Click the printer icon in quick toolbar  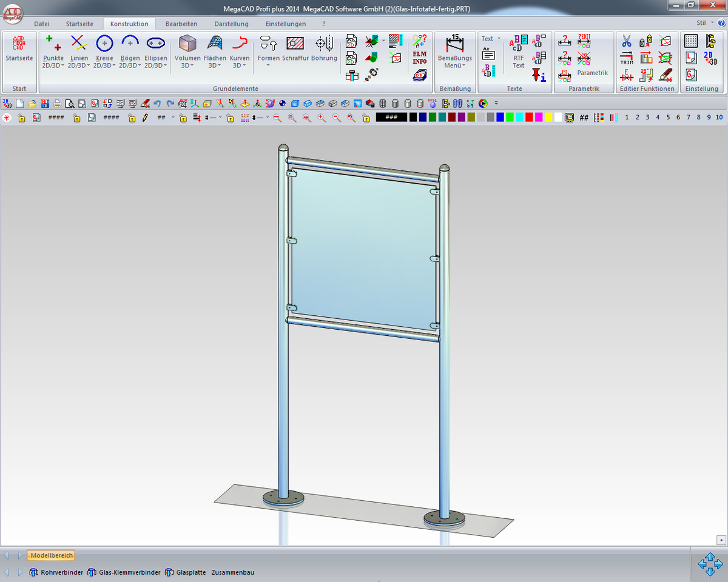pyautogui.click(x=57, y=104)
